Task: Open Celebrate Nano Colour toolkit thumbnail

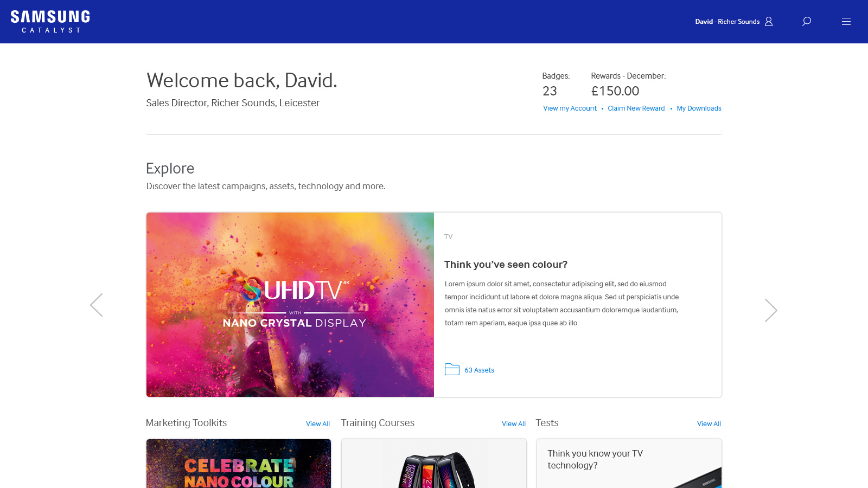Action: (239, 464)
